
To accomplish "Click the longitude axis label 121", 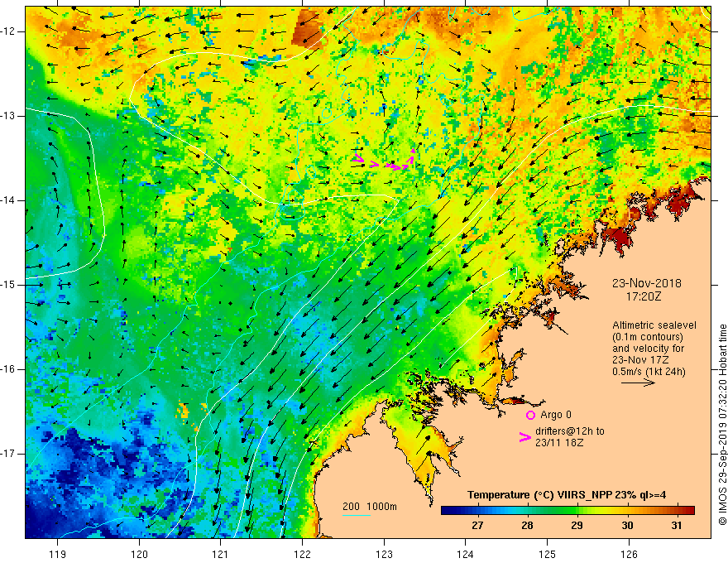I will [220, 554].
